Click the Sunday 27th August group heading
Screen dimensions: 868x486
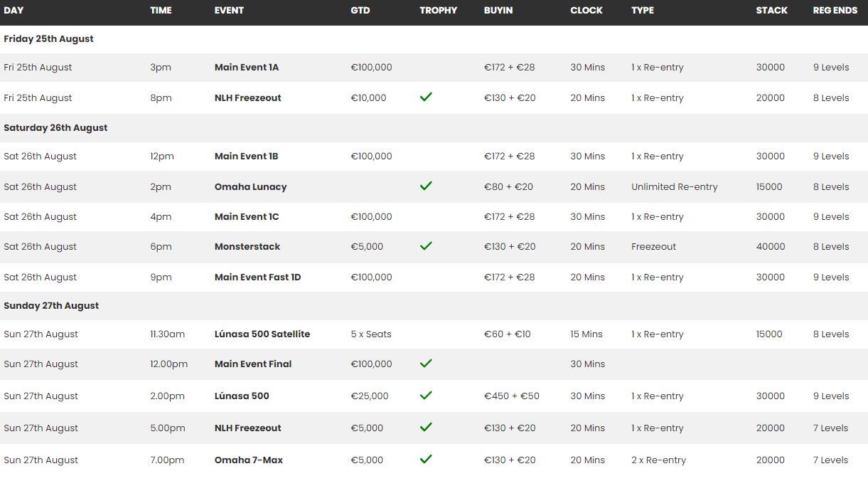tap(51, 306)
